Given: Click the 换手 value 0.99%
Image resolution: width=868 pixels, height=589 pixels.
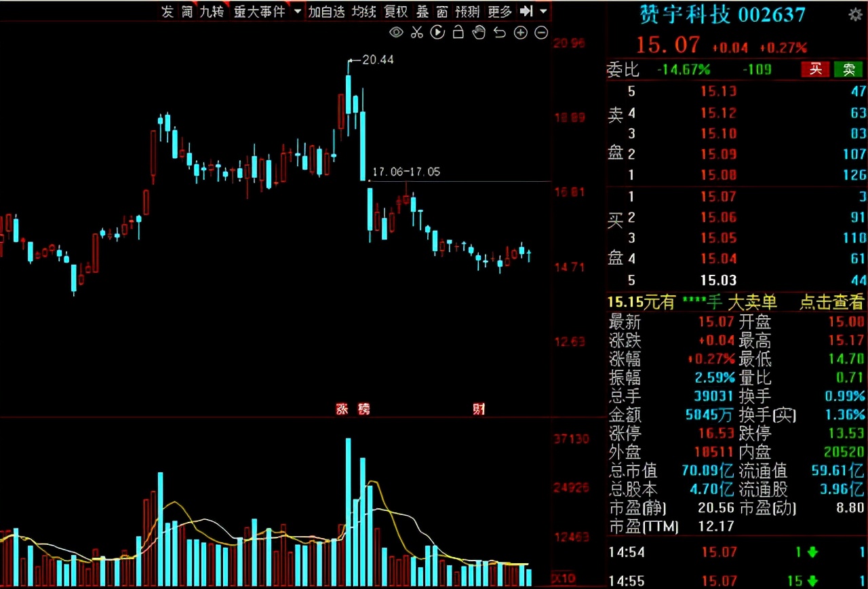Looking at the screenshot, I should click(x=844, y=396).
